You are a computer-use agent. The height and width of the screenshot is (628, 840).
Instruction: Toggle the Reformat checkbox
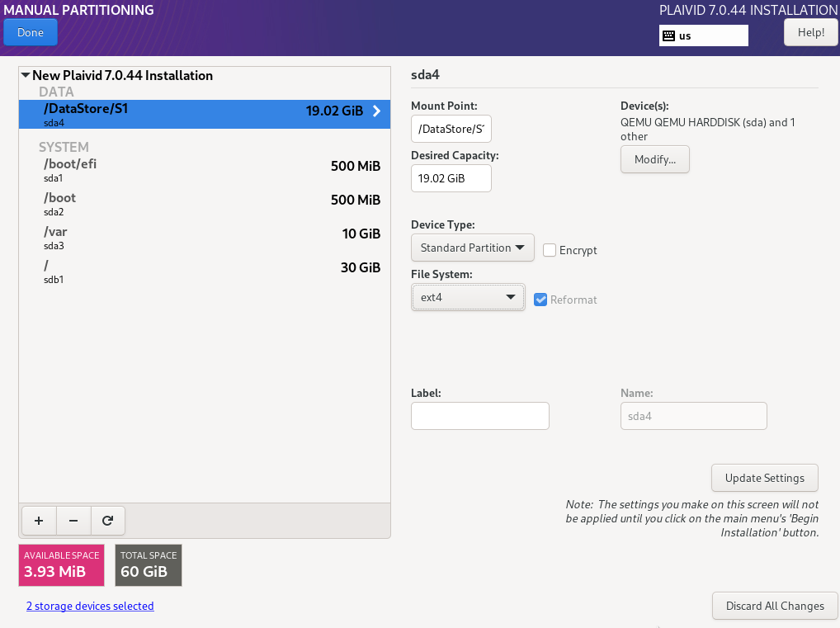tap(540, 300)
